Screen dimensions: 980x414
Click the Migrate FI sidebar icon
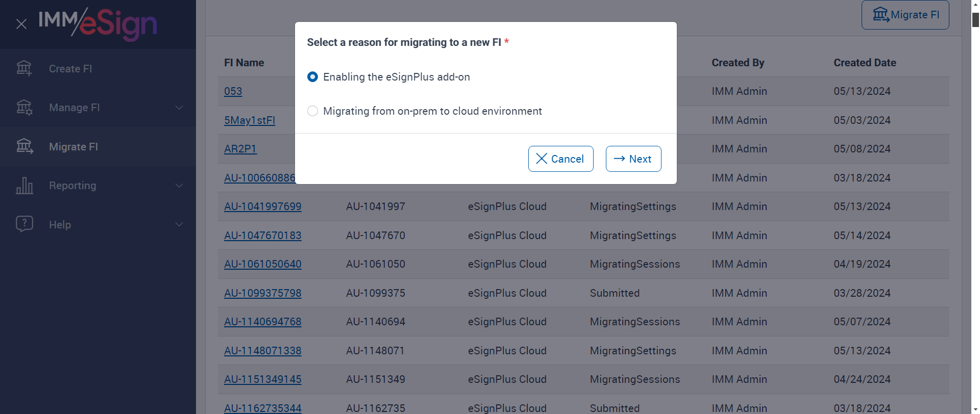[x=24, y=147]
